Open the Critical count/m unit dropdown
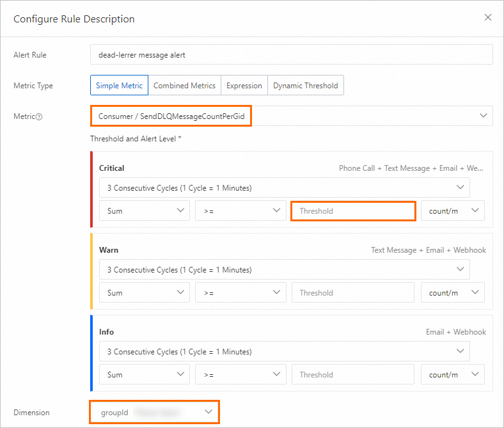504x428 pixels. point(452,211)
